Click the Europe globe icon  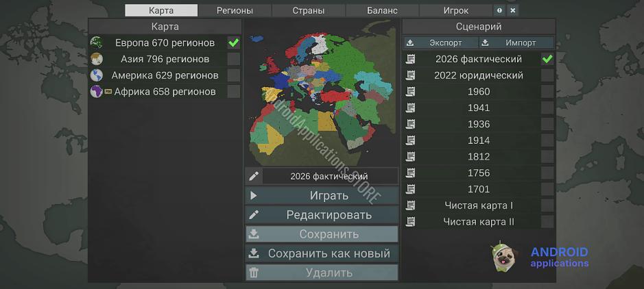tap(97, 42)
